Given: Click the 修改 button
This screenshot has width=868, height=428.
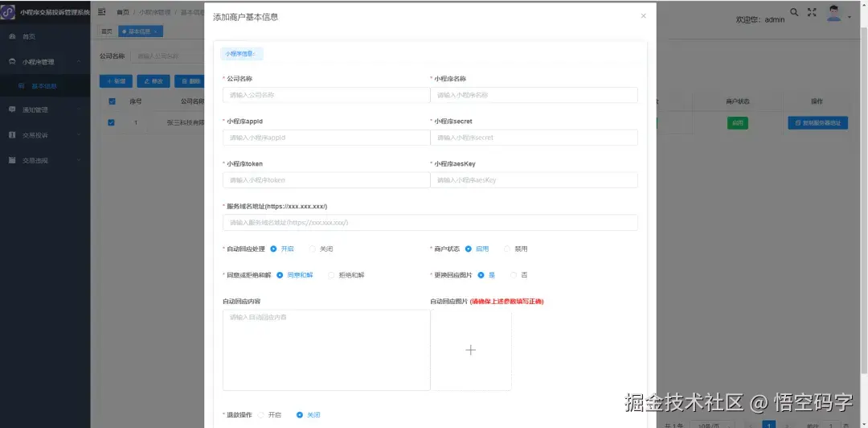Looking at the screenshot, I should click(154, 81).
